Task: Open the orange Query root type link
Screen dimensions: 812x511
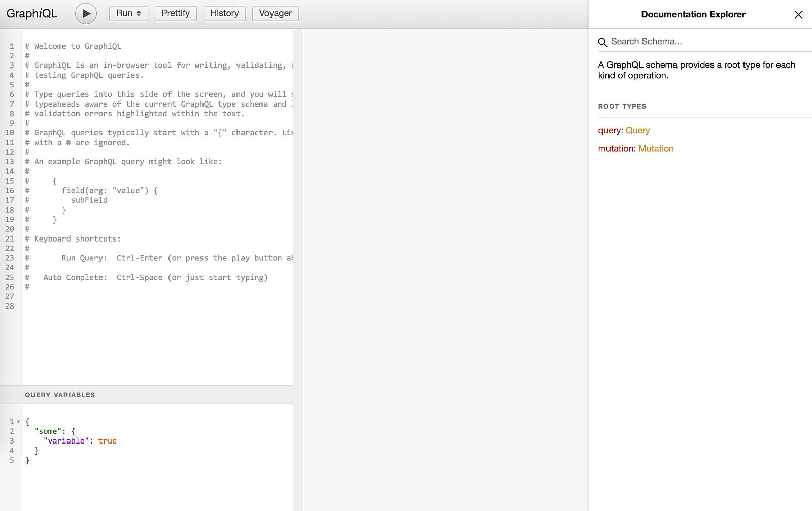Action: point(637,130)
